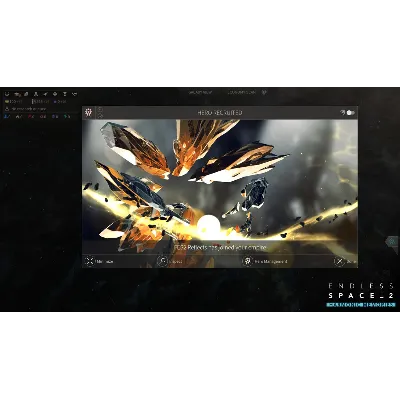Screen dimensions: 400x400
Task: Click lower small icon beside hero emblem
Action: click(x=100, y=116)
